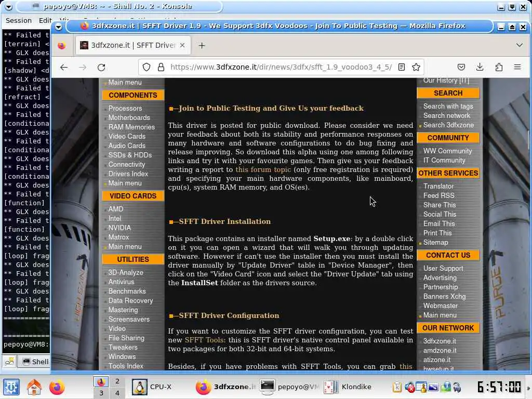Open Drivers Index link
532x399 pixels.
click(x=128, y=174)
